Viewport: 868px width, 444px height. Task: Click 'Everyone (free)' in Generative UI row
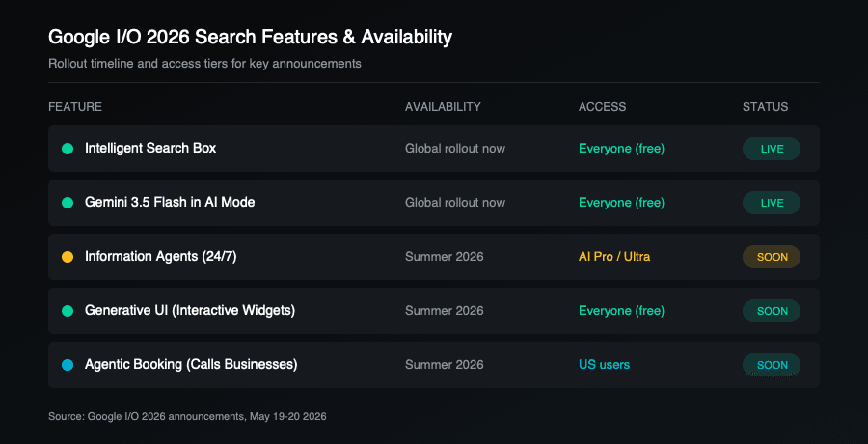pyautogui.click(x=622, y=311)
